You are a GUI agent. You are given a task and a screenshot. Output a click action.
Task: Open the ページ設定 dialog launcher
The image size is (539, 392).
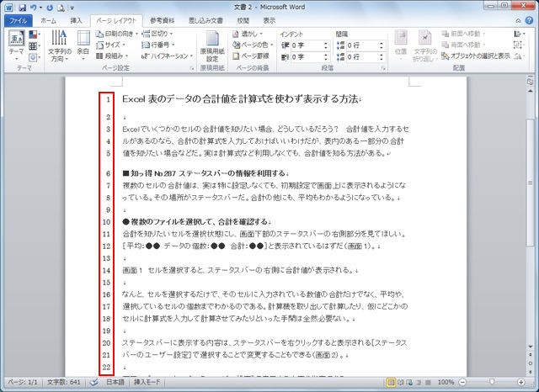(192, 69)
